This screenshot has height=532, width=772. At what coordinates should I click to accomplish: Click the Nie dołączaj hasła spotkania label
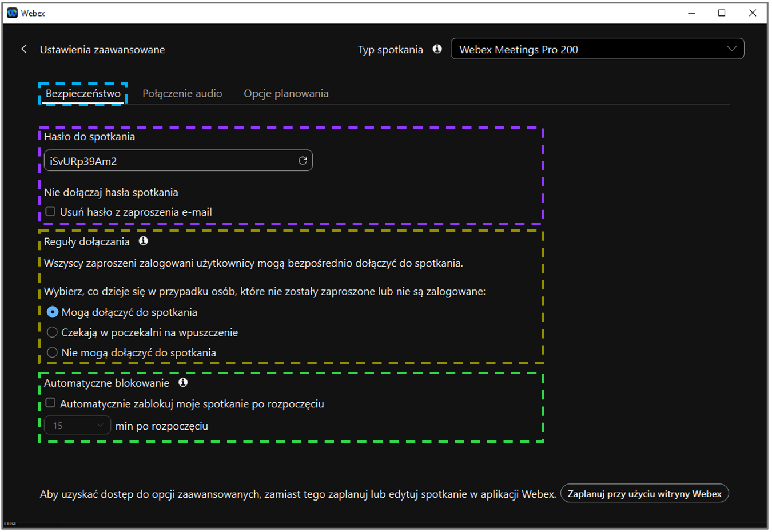[x=111, y=193]
